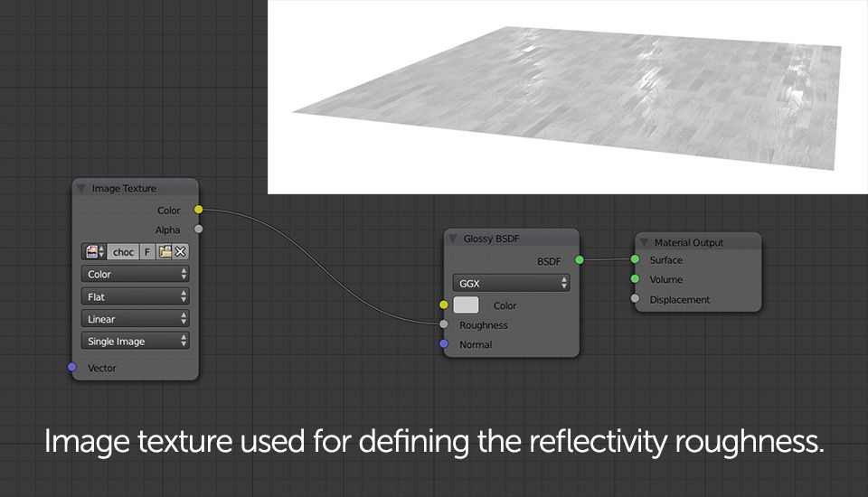
Task: Open the GGX distribution dropdown
Action: [511, 283]
